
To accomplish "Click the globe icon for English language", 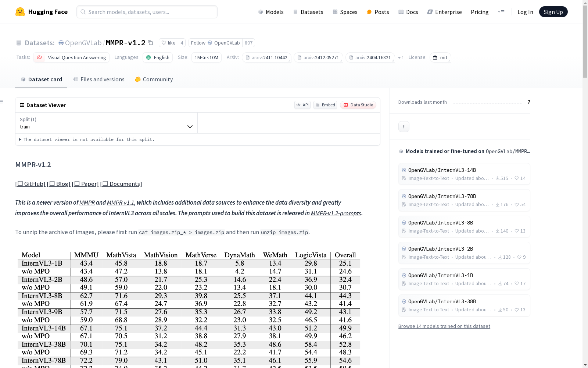I will (x=148, y=57).
